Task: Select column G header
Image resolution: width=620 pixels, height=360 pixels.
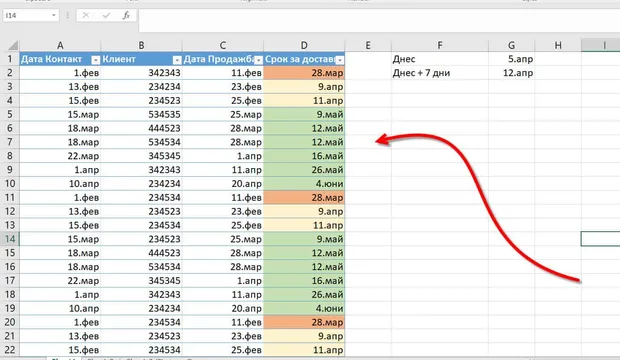Action: [x=511, y=45]
